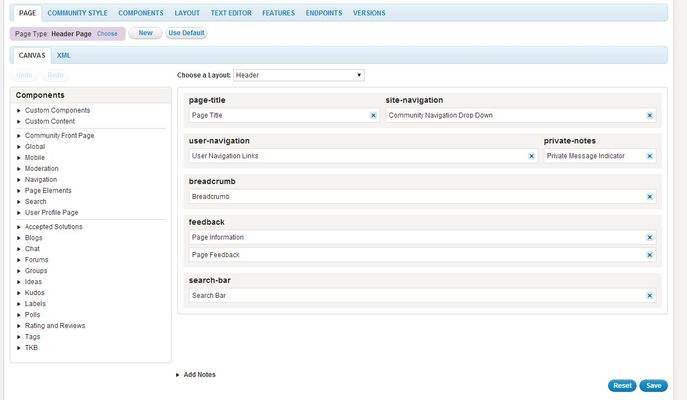Expand the Tags category
Screen dimensions: 687x400
[x=19, y=337]
